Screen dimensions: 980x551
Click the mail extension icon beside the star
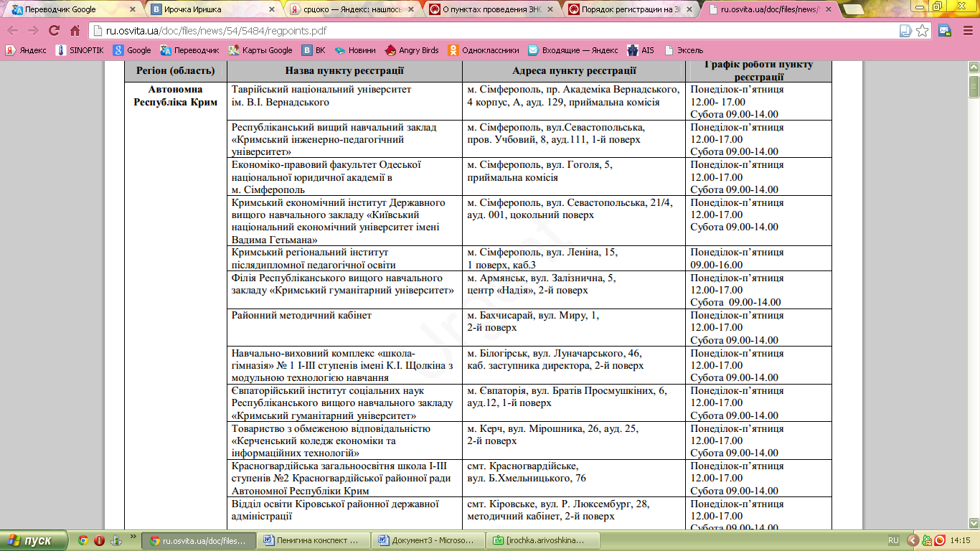pyautogui.click(x=945, y=31)
